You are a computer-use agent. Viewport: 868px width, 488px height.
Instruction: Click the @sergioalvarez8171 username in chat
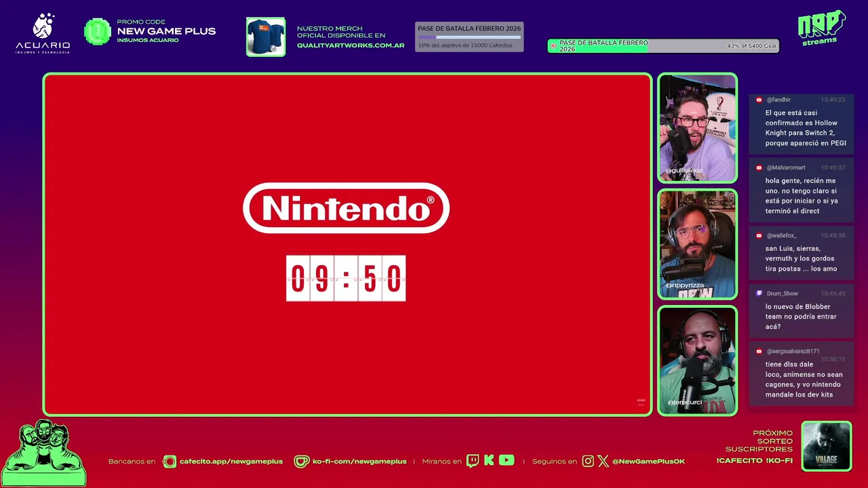click(793, 351)
